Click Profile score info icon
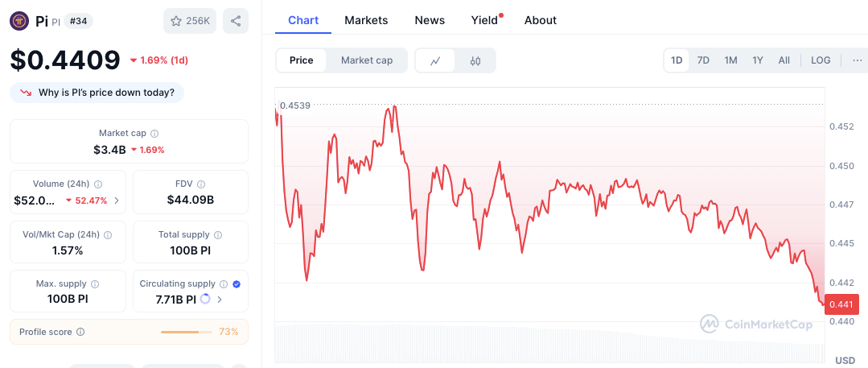Viewport: 868px width, 368px height. pos(80,332)
